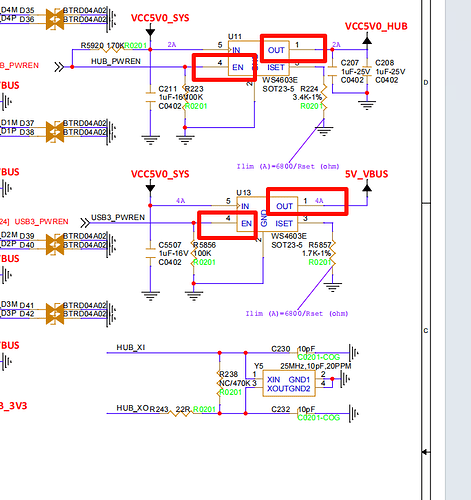Select the R224 3.4K resistor symbol
471x500 pixels.
click(x=324, y=97)
